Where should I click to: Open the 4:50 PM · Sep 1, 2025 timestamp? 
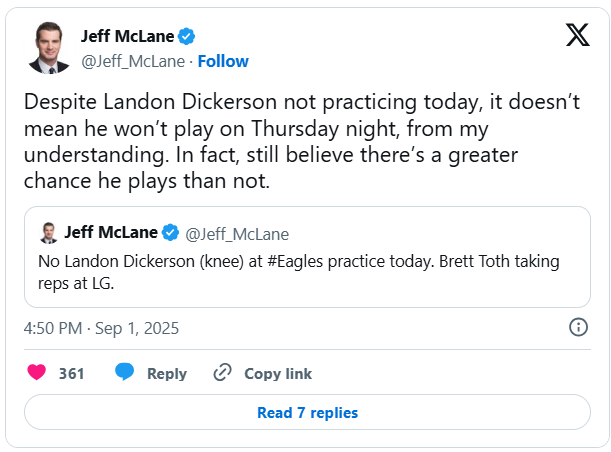click(x=101, y=328)
